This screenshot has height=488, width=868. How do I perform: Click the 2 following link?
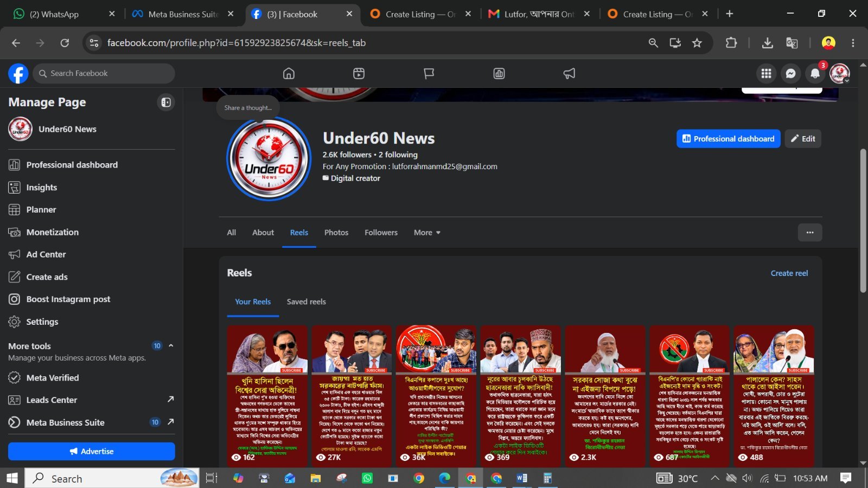(398, 155)
